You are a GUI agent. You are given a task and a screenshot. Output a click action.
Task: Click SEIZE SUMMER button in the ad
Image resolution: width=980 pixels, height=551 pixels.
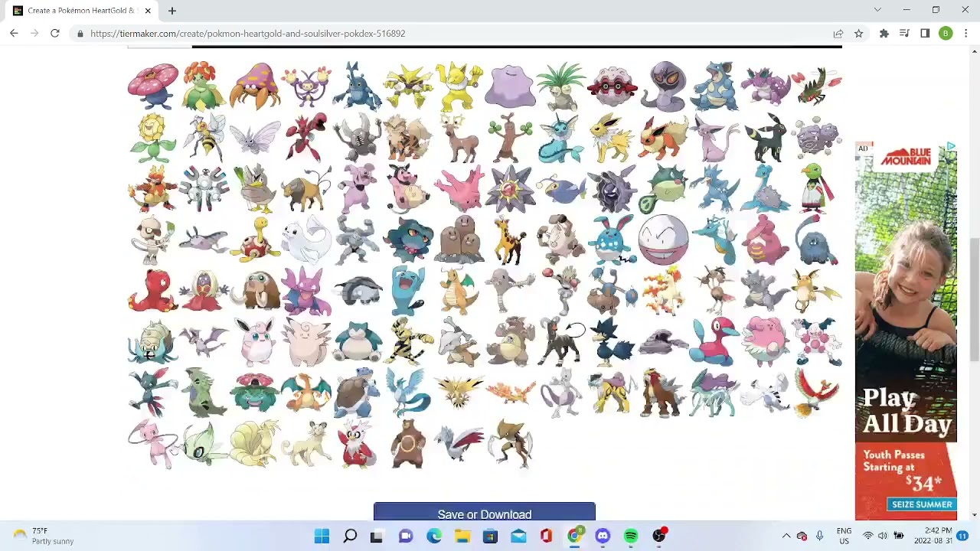pos(922,504)
